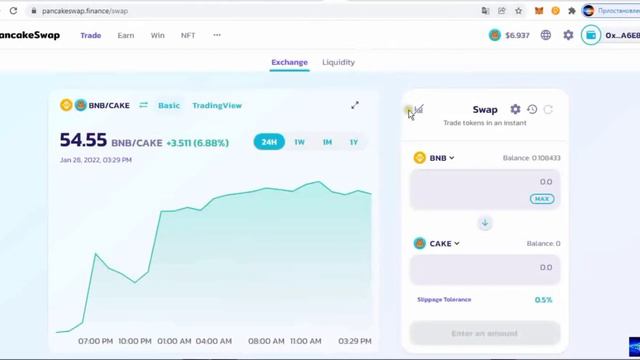The image size is (640, 360).
Task: Open swap settings gear in Swap panel
Action: click(515, 109)
